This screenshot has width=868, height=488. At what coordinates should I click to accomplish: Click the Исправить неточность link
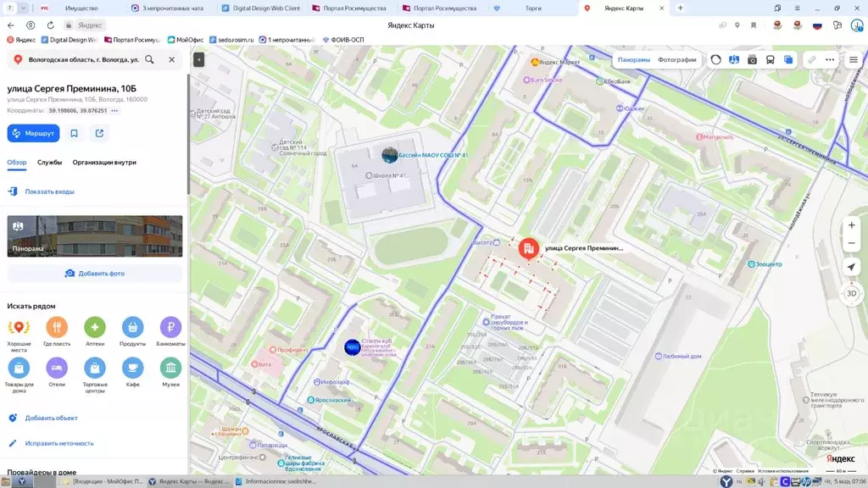point(58,442)
